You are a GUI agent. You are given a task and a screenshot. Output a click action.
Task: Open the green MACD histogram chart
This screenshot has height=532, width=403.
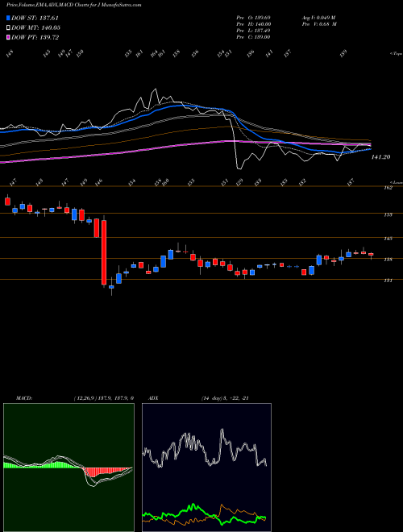69,468
